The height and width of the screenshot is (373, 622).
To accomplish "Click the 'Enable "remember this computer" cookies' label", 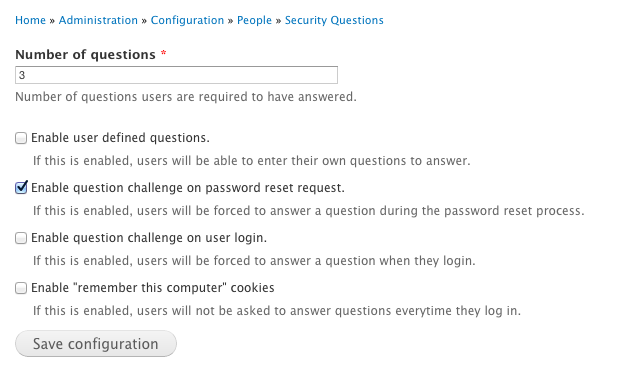I will click(153, 288).
